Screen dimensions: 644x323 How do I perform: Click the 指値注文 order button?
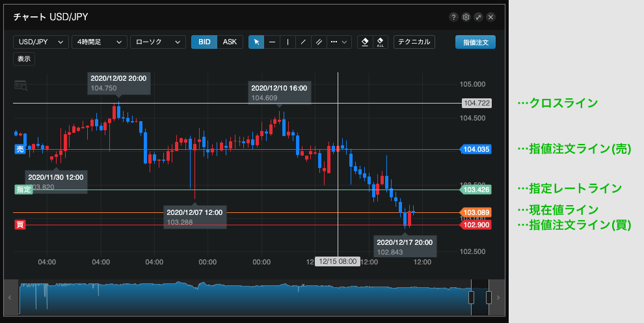(475, 42)
